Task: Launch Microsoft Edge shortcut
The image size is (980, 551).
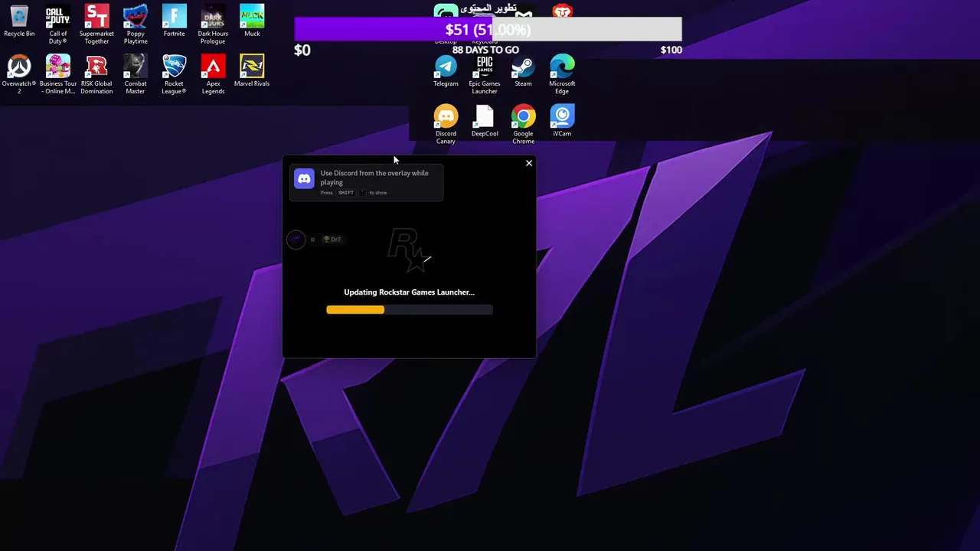Action: [x=562, y=74]
